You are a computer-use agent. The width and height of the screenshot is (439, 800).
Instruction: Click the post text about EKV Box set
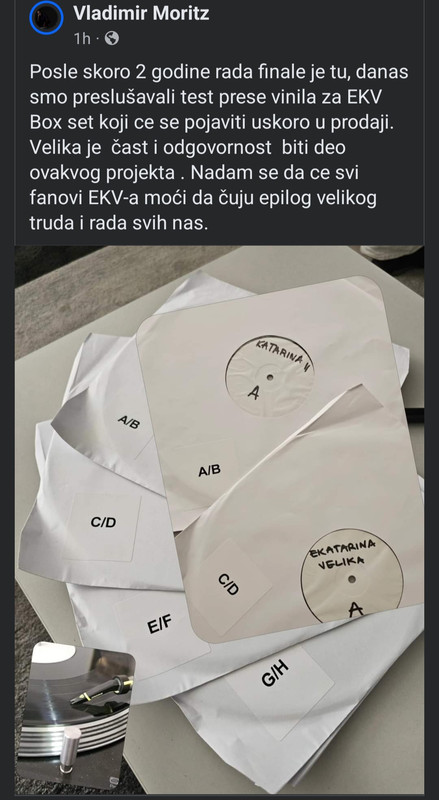pos(219,148)
